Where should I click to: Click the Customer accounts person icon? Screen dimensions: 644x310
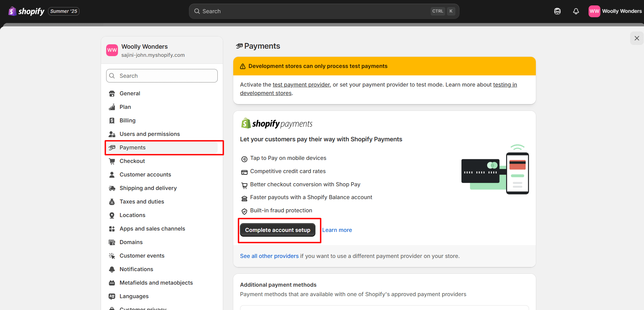[x=112, y=175]
